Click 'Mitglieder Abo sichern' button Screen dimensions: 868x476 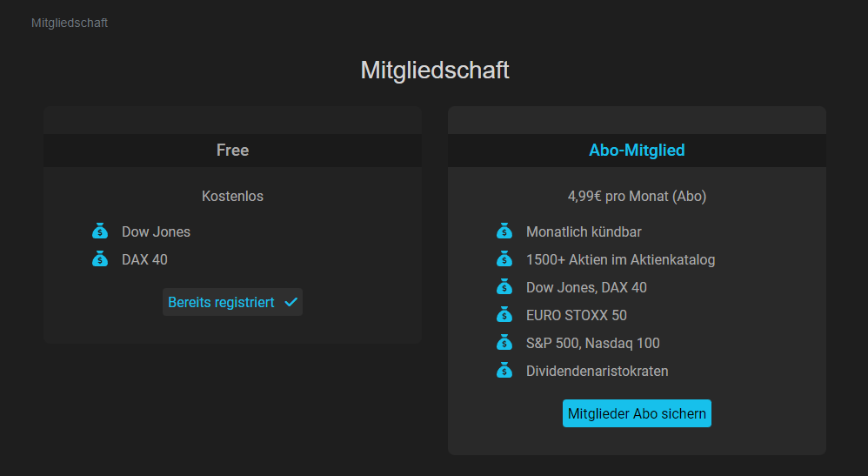point(637,413)
